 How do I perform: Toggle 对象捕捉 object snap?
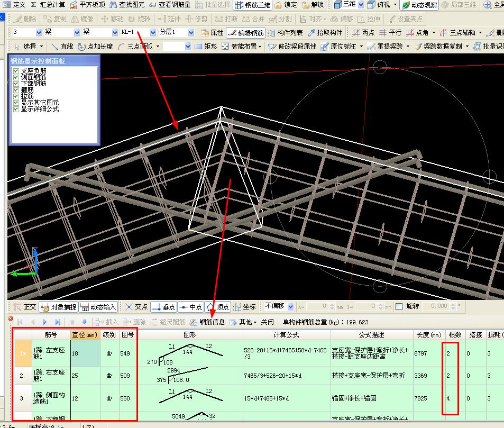(59, 307)
